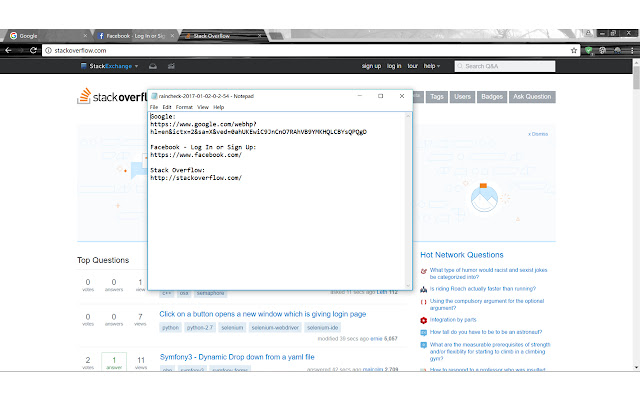Click the python tag
The width and height of the screenshot is (640, 400).
(170, 328)
